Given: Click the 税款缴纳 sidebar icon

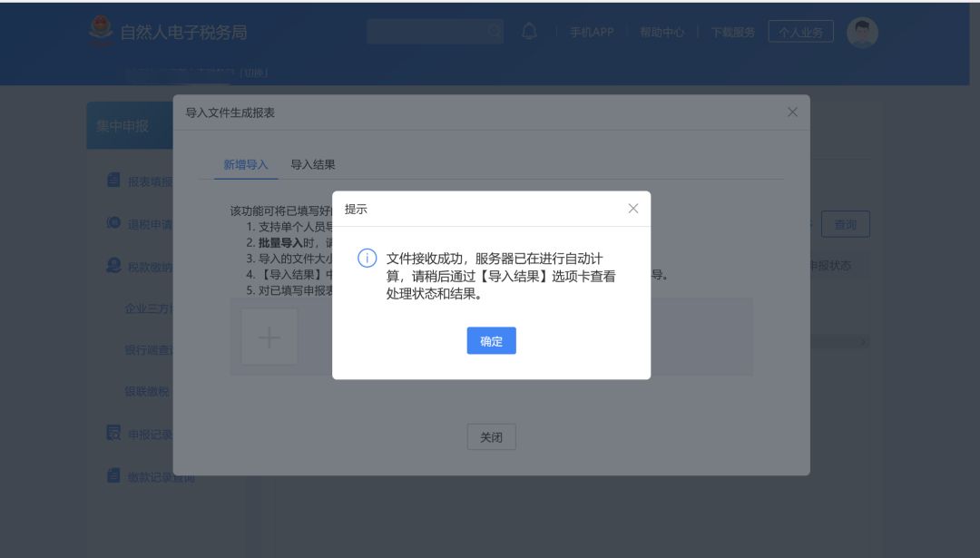Looking at the screenshot, I should point(113,266).
